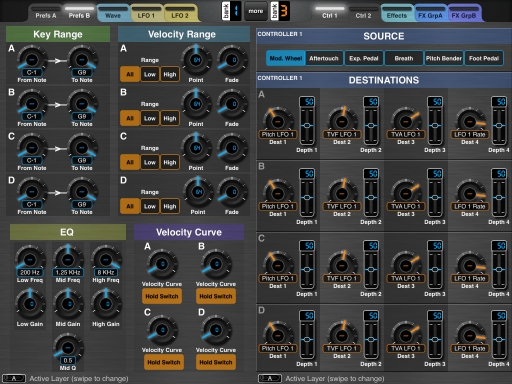Click Key Range D To Note knob
This screenshot has height=384, width=512.
tap(82, 192)
